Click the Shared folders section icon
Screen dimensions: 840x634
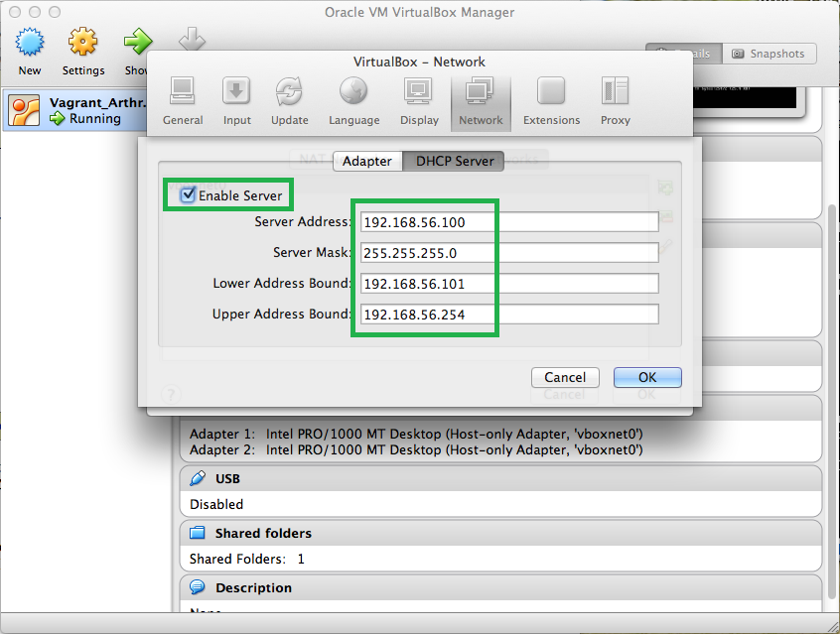click(x=198, y=533)
